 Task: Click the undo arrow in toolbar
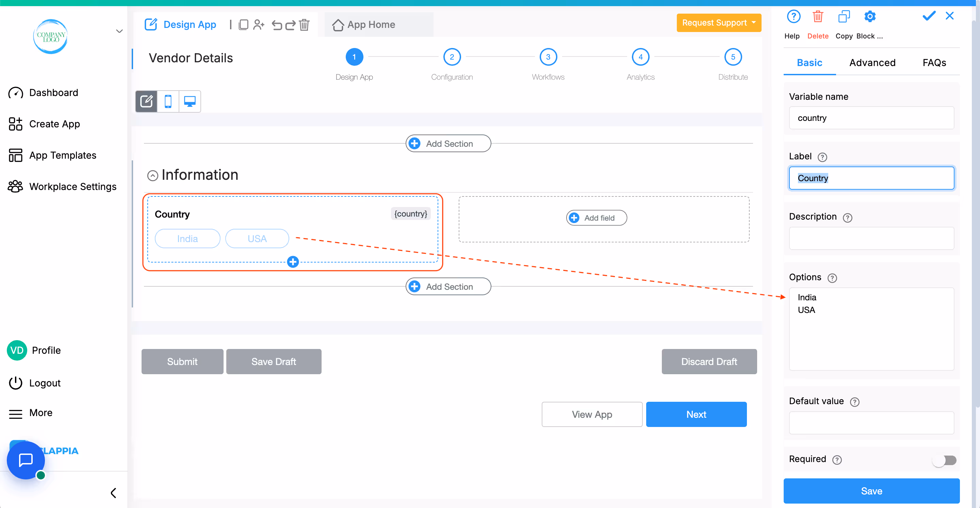click(277, 25)
